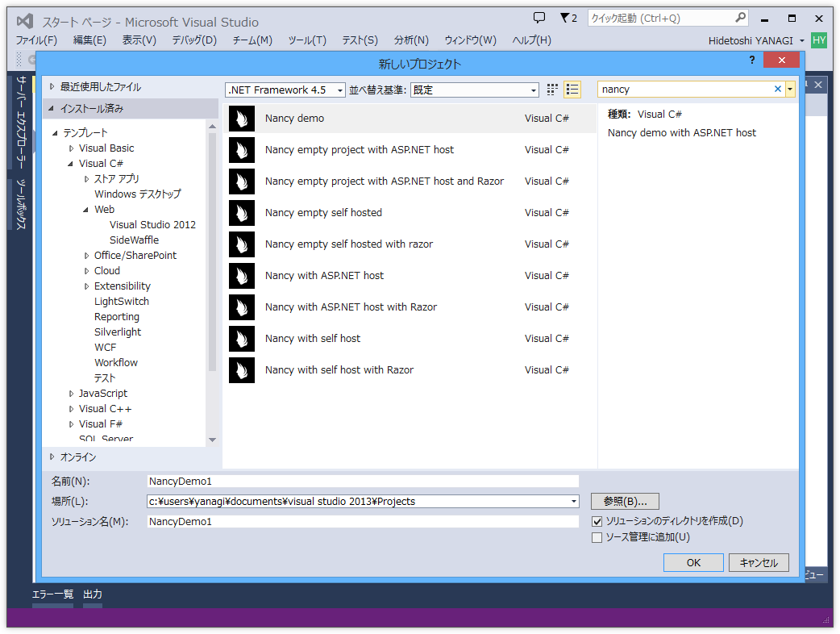This screenshot has height=634, width=840.
Task: Click icon beside Nancy empty self hosted
Action: click(x=242, y=213)
